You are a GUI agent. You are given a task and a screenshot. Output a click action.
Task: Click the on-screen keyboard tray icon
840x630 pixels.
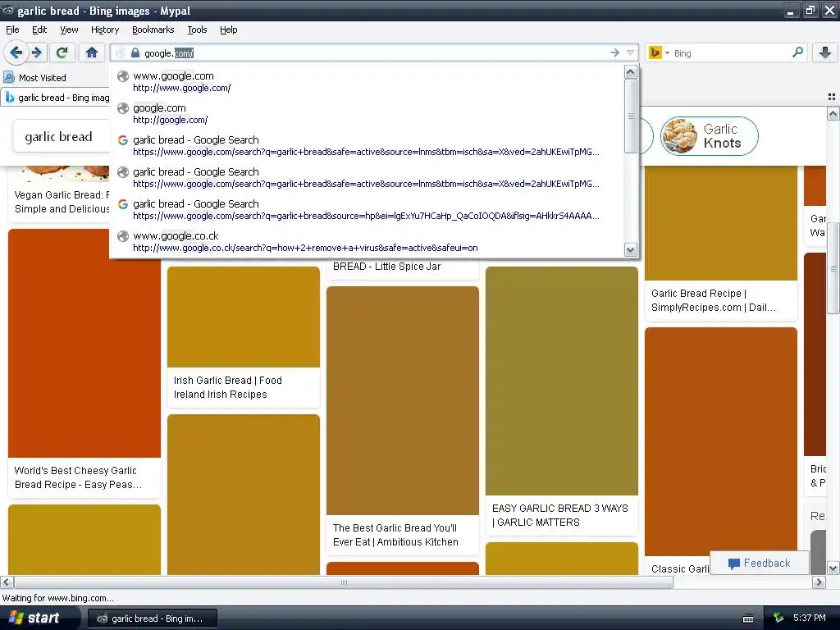pyautogui.click(x=748, y=619)
